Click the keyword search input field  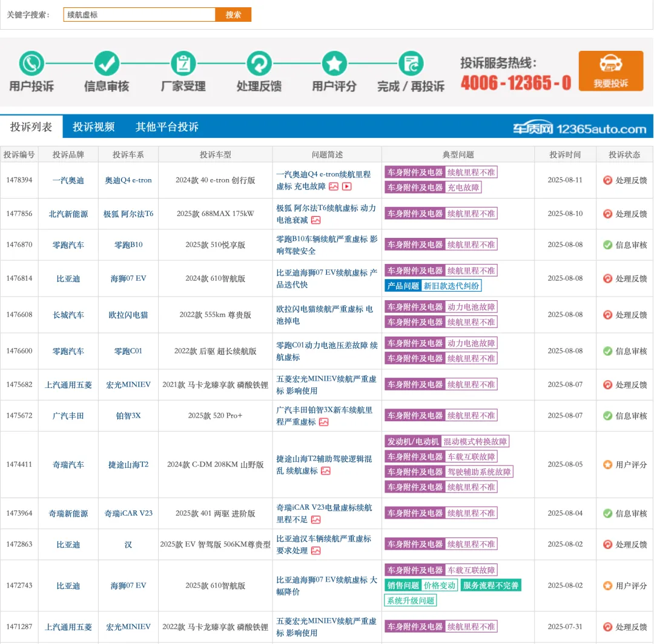(x=139, y=15)
